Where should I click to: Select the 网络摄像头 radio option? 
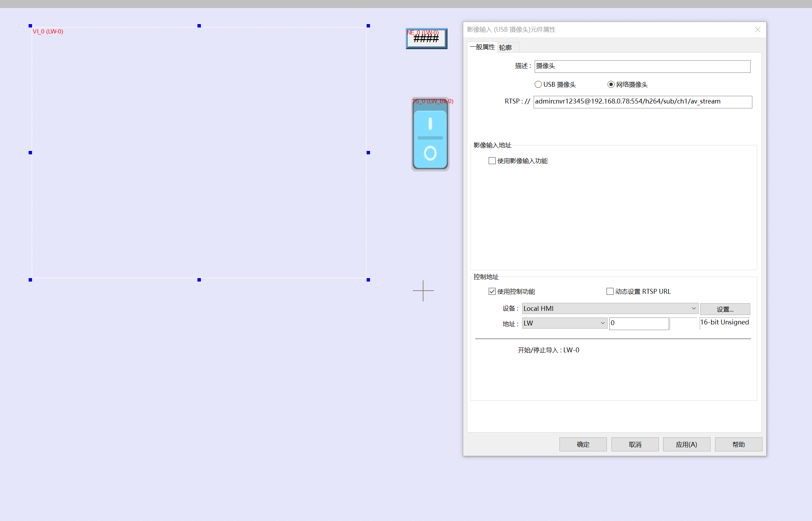point(611,84)
